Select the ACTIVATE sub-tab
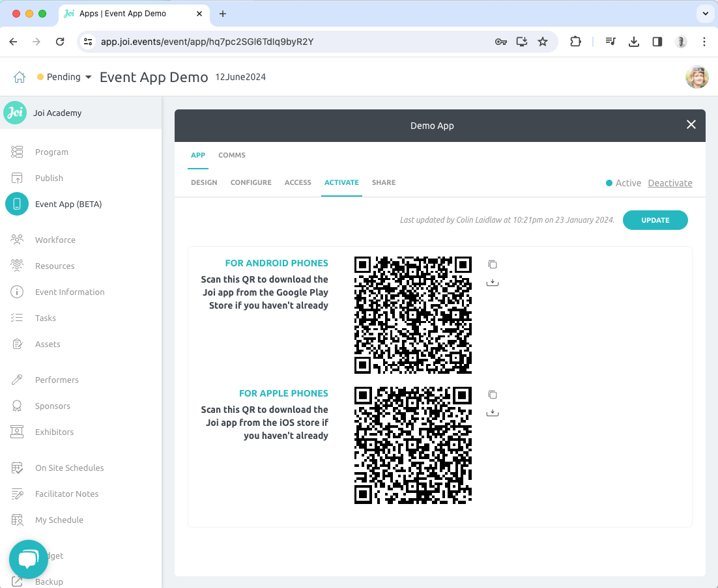This screenshot has height=588, width=718. pyautogui.click(x=341, y=182)
